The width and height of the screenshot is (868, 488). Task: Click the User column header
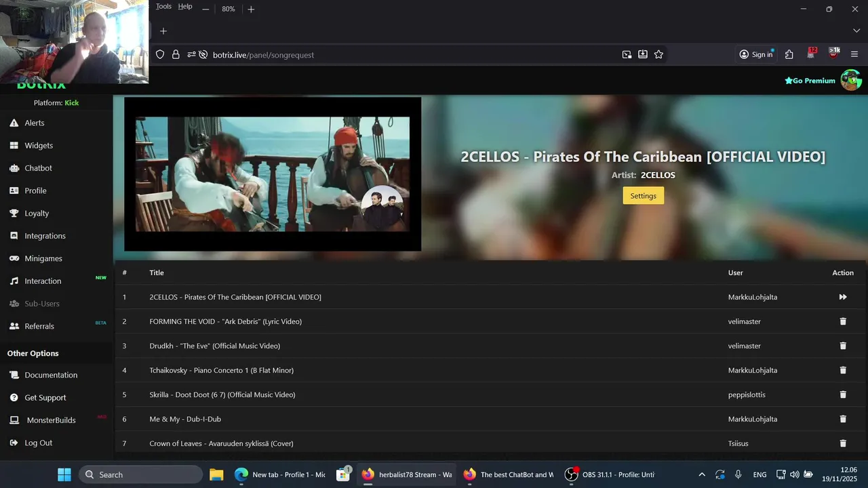pyautogui.click(x=736, y=272)
